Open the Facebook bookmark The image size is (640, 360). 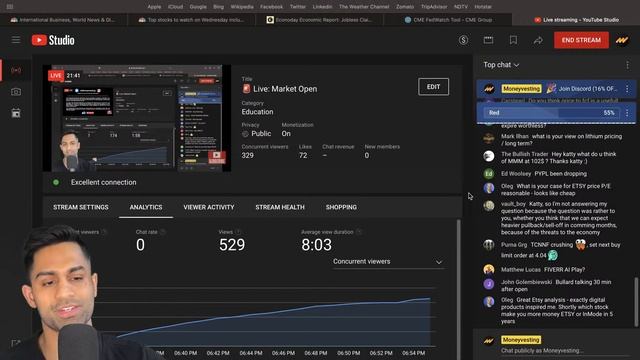(271, 7)
